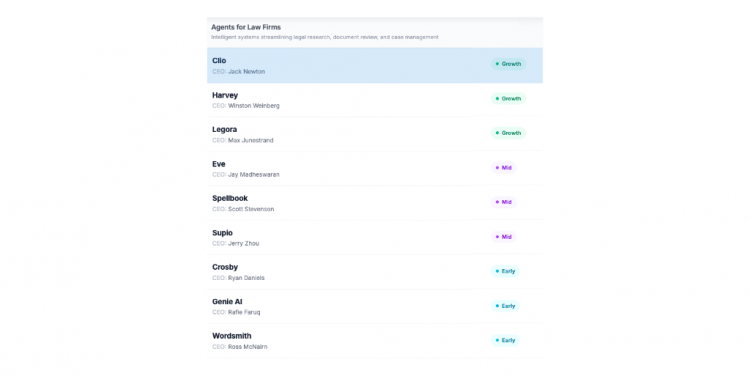Click the Growth badge beside Clio
Image resolution: width=750 pixels, height=376 pixels.
click(508, 64)
